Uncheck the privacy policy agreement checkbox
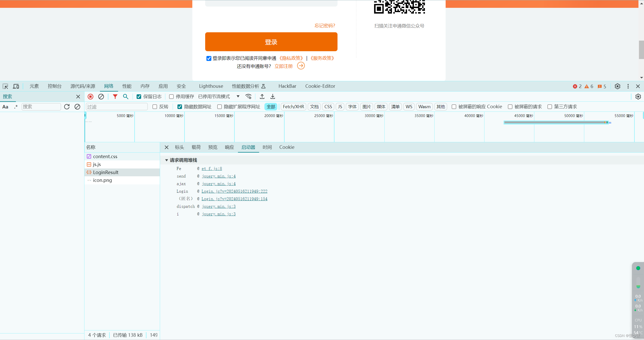 tap(209, 59)
